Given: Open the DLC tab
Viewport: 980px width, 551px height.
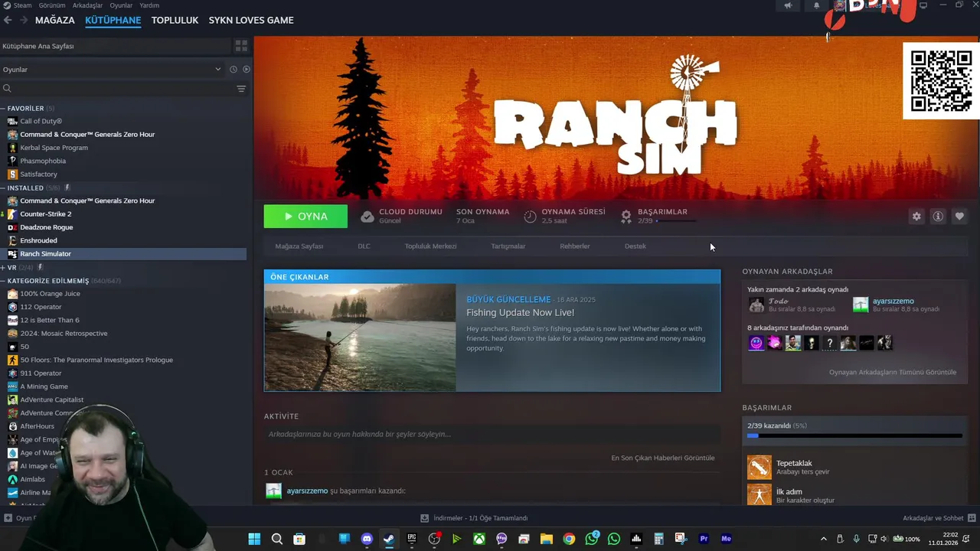Looking at the screenshot, I should tap(364, 246).
